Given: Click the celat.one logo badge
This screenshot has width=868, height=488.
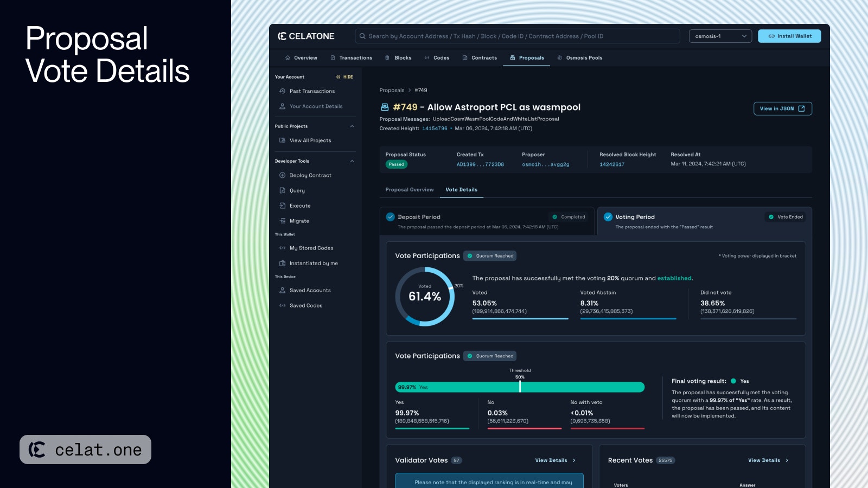Looking at the screenshot, I should click(85, 450).
